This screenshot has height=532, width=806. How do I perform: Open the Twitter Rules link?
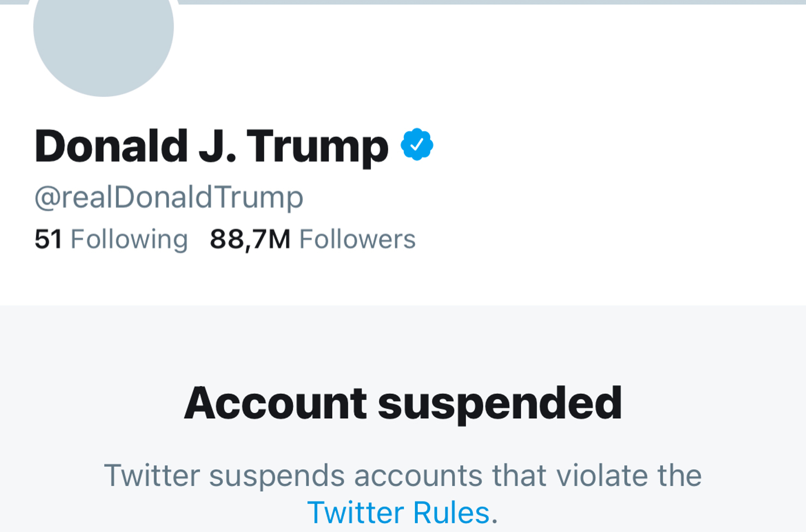pyautogui.click(x=398, y=512)
